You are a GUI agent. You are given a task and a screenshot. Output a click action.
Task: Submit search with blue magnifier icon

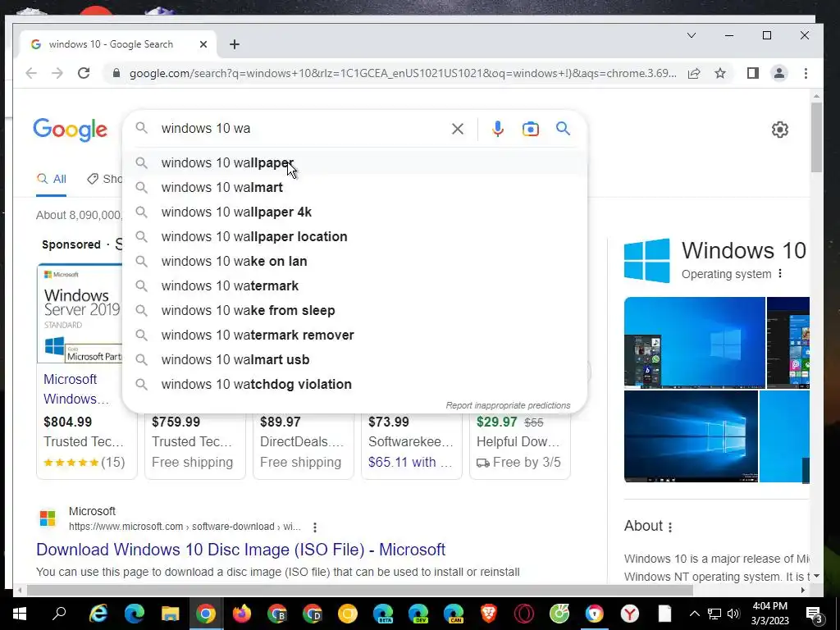[x=563, y=129]
